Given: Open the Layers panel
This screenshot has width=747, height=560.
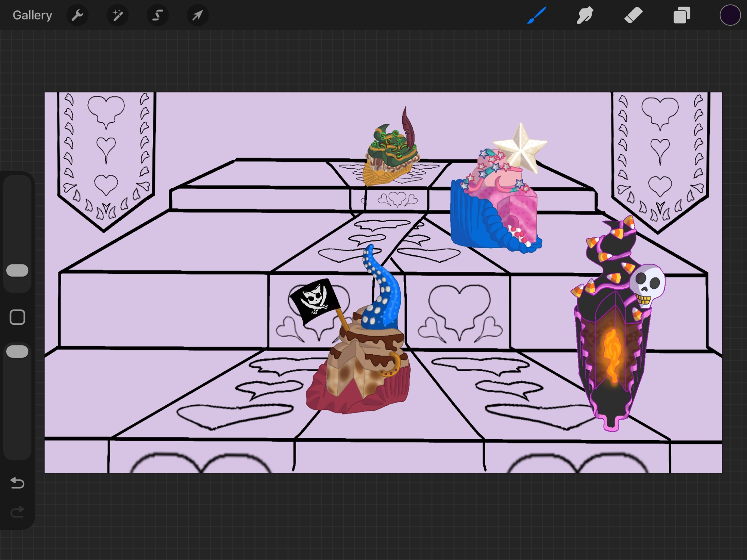Looking at the screenshot, I should click(682, 15).
